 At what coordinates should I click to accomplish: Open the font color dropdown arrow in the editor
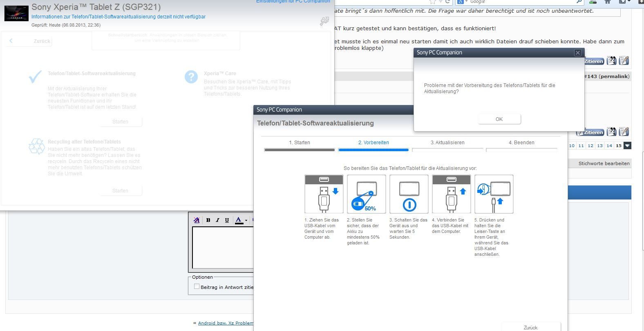click(246, 221)
